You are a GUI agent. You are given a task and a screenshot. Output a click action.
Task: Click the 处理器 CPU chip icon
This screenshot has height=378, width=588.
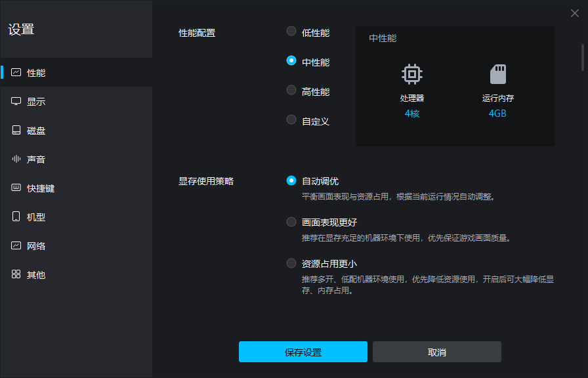coord(411,74)
